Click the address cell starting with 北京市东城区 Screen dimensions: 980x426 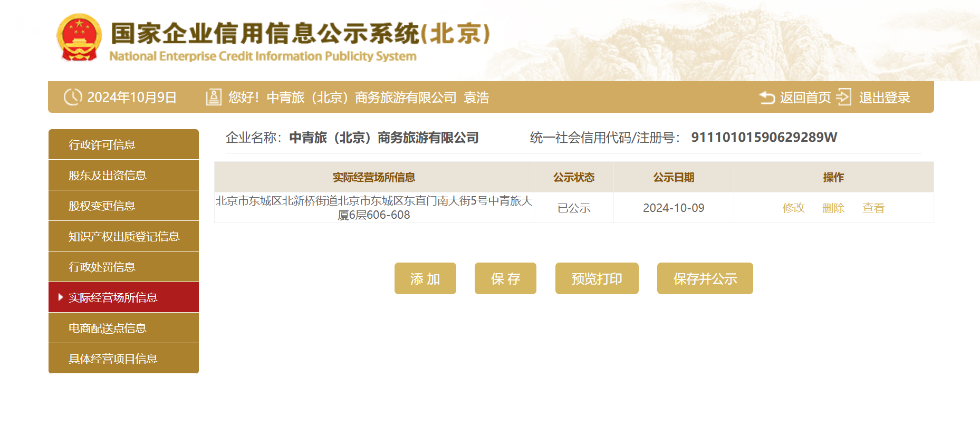click(x=374, y=208)
